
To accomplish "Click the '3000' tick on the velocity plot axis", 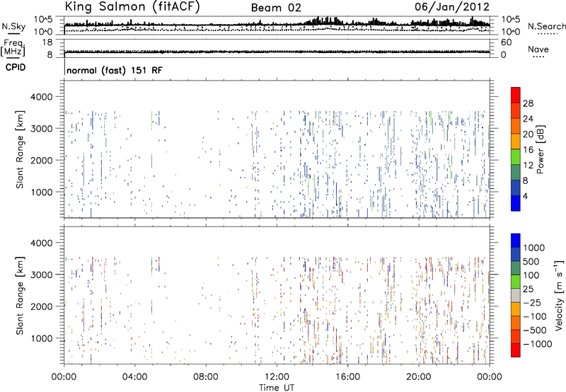I will (x=41, y=275).
